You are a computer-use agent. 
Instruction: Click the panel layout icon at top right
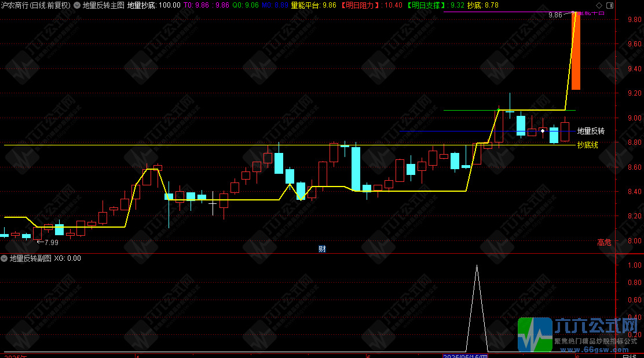coord(610,5)
